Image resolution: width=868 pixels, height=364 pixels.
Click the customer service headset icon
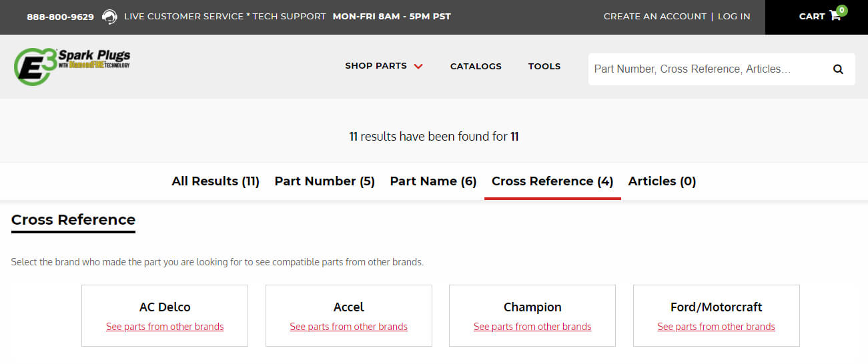point(109,17)
